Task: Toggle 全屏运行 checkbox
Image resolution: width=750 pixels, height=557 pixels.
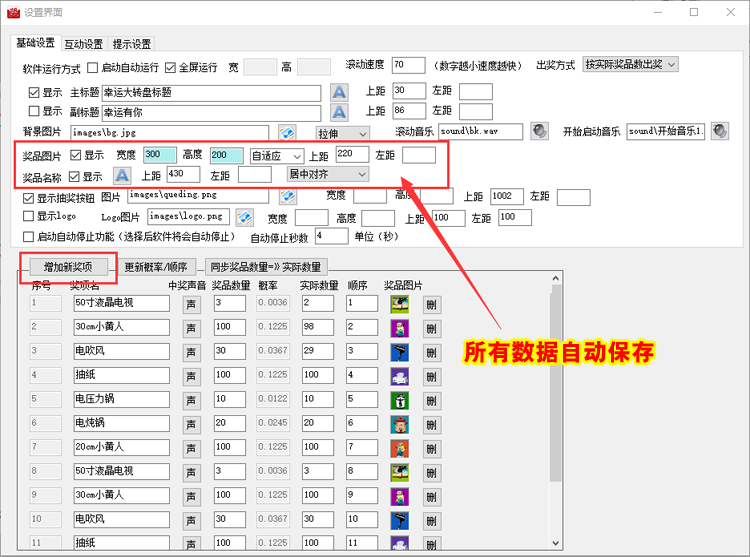Action: click(x=170, y=67)
